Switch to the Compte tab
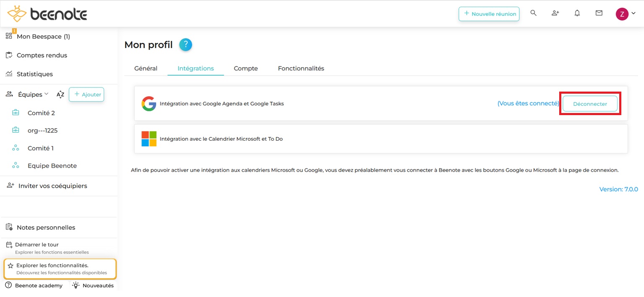644x297 pixels. [x=246, y=68]
